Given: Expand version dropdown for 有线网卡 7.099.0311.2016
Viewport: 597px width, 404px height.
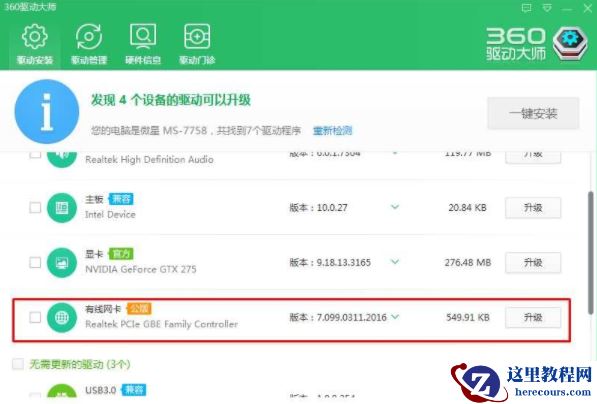Looking at the screenshot, I should click(x=395, y=317).
